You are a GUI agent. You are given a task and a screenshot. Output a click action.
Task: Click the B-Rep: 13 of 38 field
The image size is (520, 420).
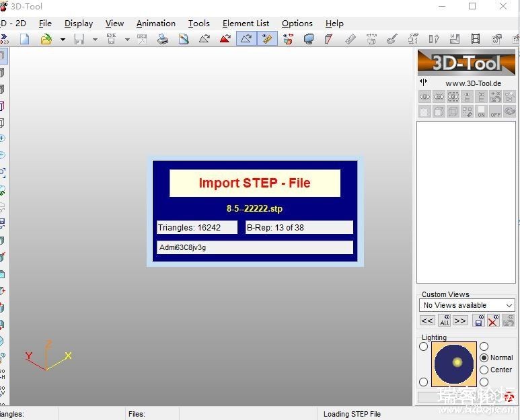tap(299, 228)
